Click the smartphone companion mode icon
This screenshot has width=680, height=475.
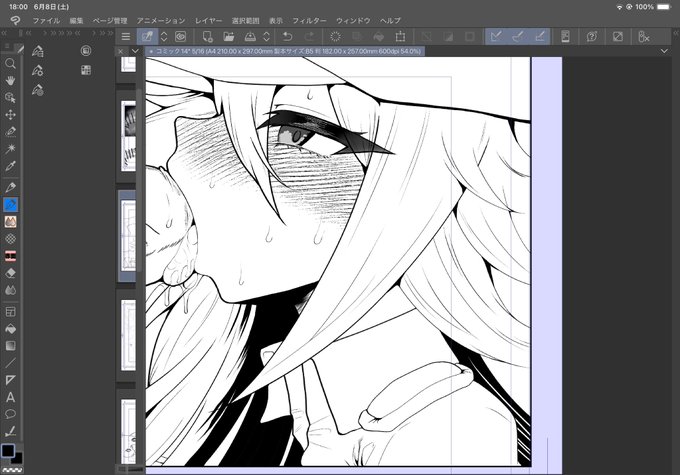click(x=565, y=36)
